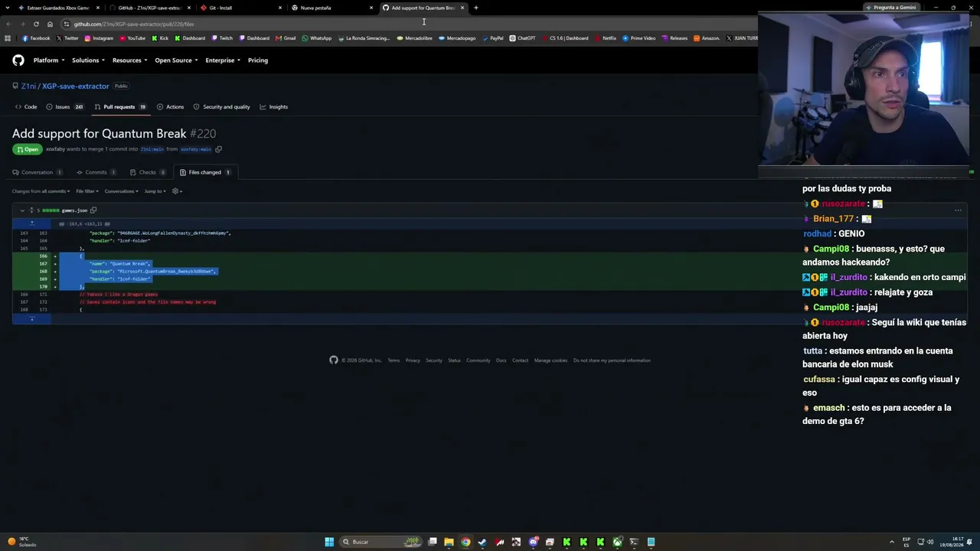
Task: Open the Open Source dropdown menu
Action: [176, 60]
